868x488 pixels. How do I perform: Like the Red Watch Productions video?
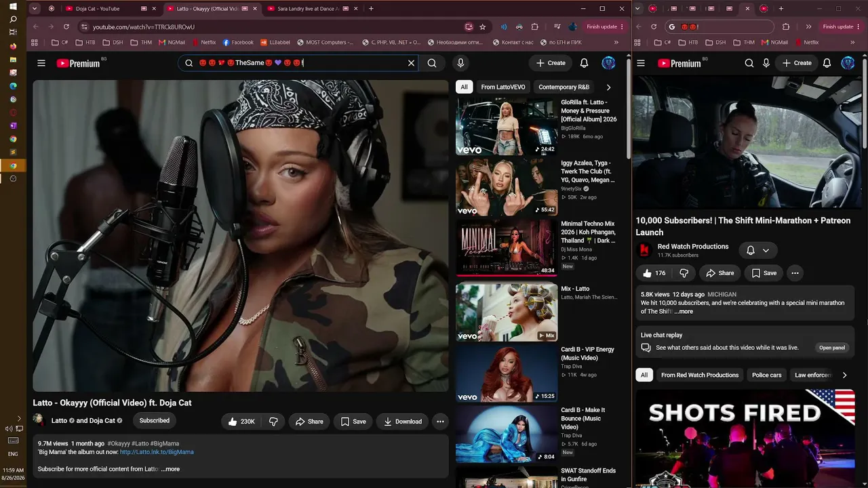[x=654, y=273]
